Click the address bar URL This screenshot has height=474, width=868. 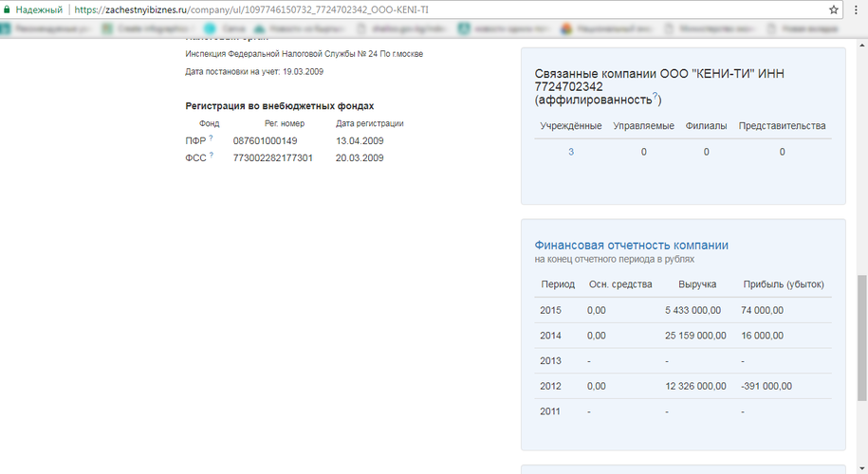(251, 10)
